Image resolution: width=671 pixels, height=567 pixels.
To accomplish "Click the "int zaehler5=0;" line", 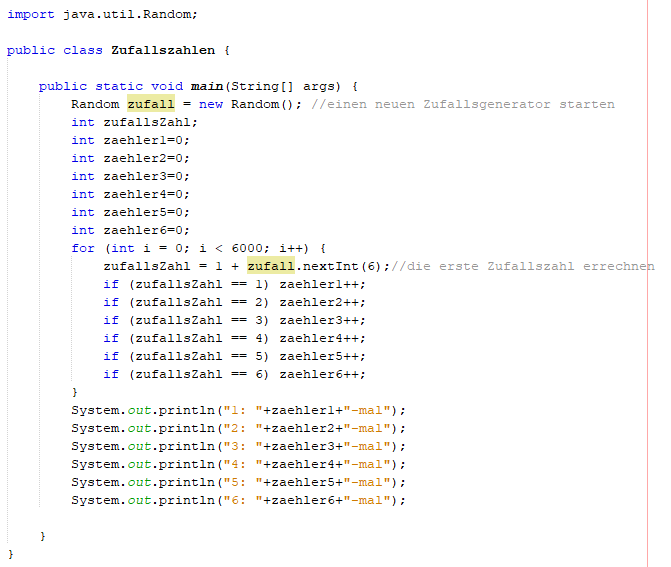I will pos(131,212).
